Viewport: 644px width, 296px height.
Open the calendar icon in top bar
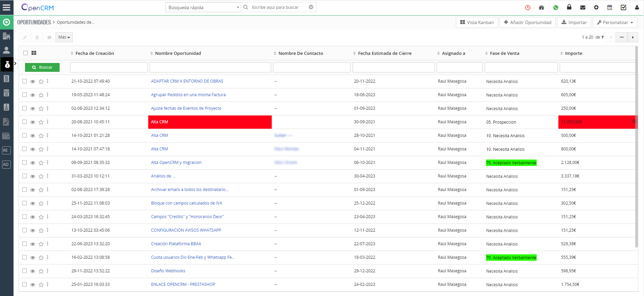[609, 7]
